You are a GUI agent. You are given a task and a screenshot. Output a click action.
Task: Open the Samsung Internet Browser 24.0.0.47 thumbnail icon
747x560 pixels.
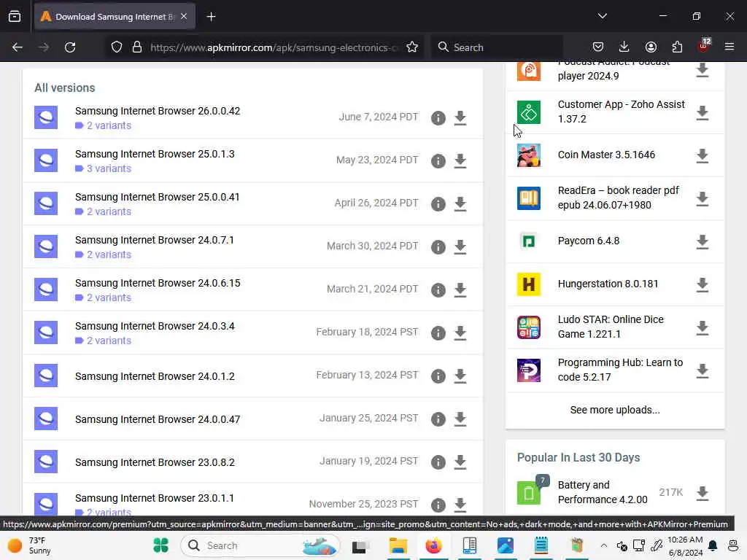pyautogui.click(x=46, y=419)
